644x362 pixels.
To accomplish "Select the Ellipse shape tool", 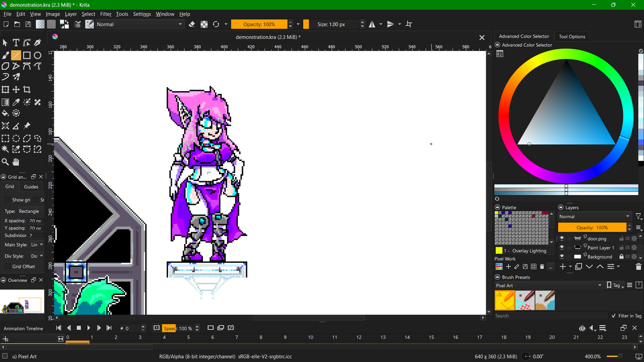I will click(38, 55).
